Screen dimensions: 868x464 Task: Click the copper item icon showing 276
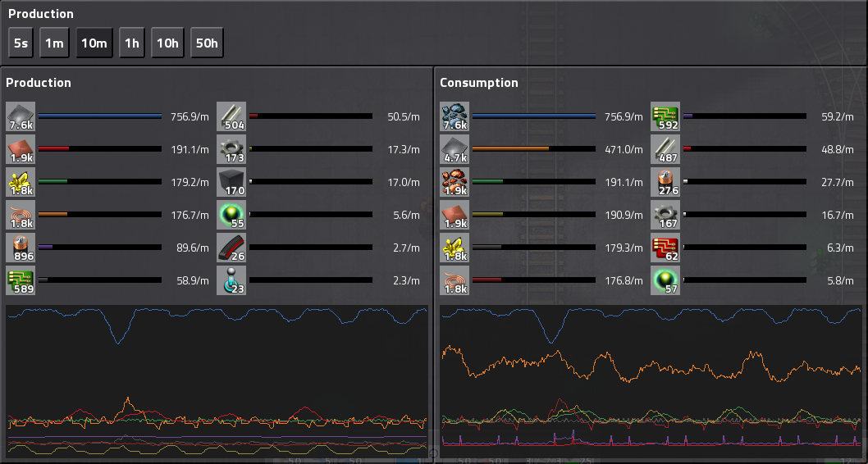point(665,182)
